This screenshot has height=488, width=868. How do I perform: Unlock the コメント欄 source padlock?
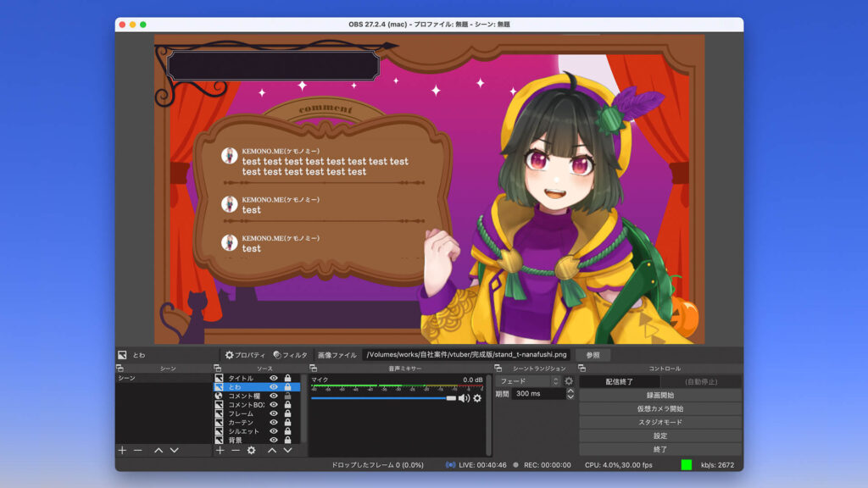point(289,396)
